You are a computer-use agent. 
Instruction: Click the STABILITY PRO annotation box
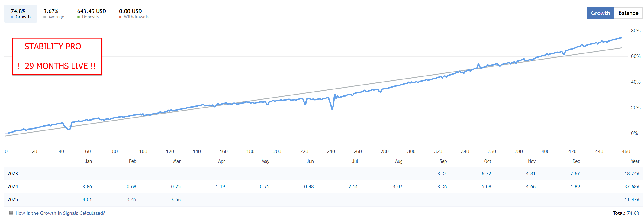[x=57, y=56]
